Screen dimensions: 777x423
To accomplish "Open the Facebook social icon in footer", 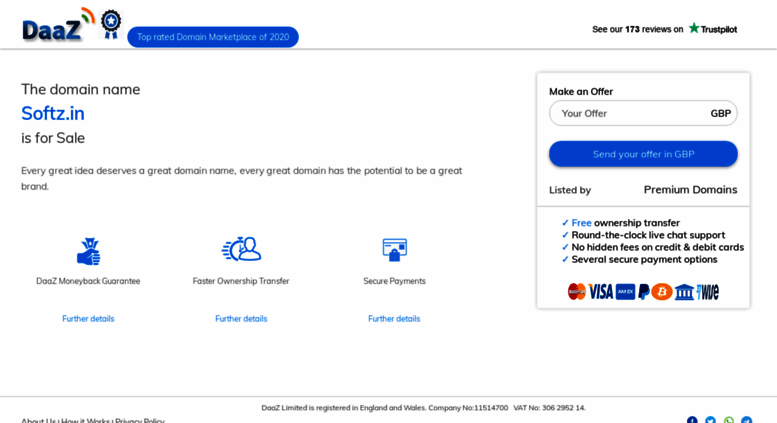I will click(x=692, y=420).
